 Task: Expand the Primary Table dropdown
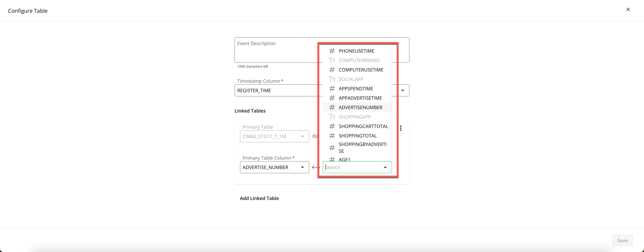click(x=301, y=136)
